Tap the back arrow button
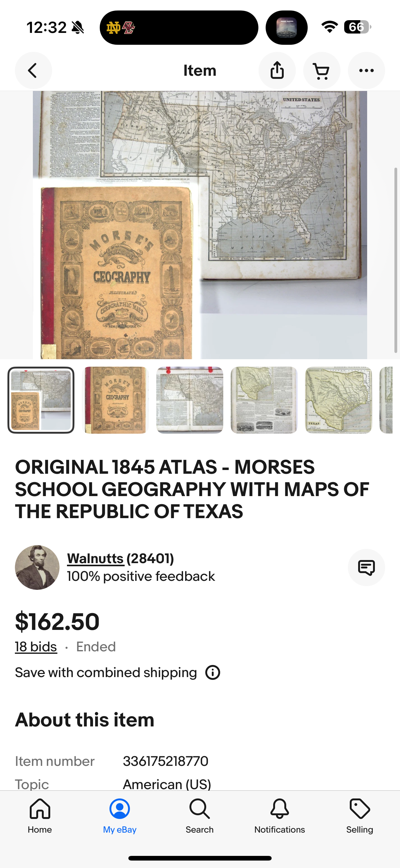 pos(33,70)
